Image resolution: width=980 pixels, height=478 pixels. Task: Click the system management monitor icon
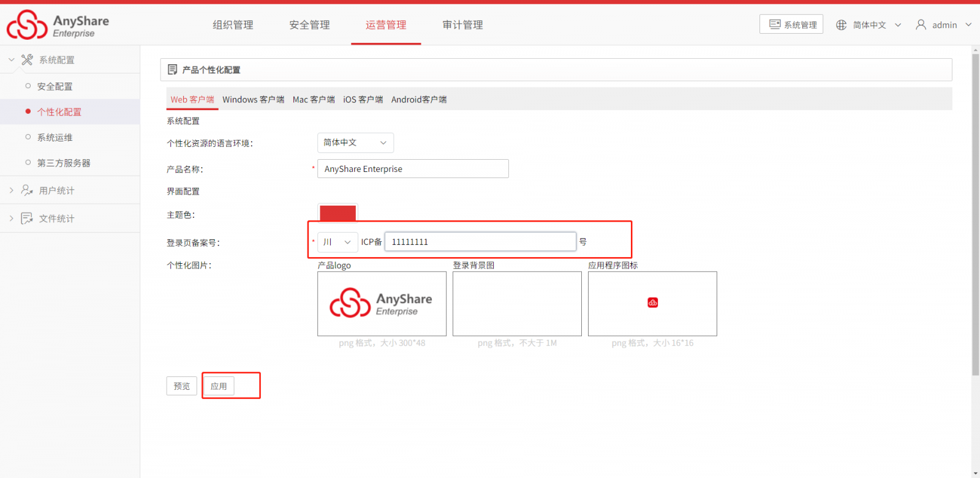tap(775, 24)
